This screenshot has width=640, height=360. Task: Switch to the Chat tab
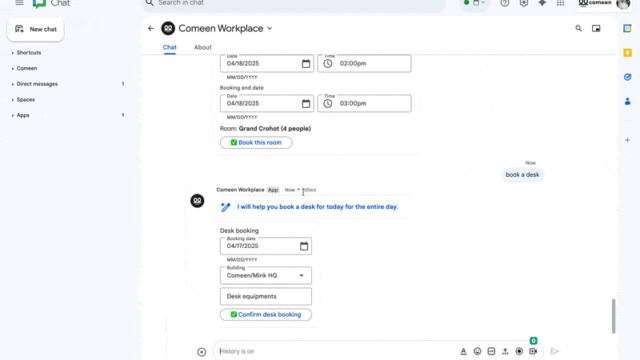pyautogui.click(x=170, y=47)
